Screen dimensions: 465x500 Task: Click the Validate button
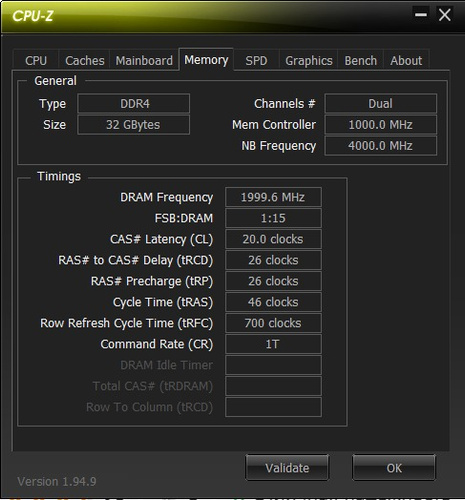287,468
